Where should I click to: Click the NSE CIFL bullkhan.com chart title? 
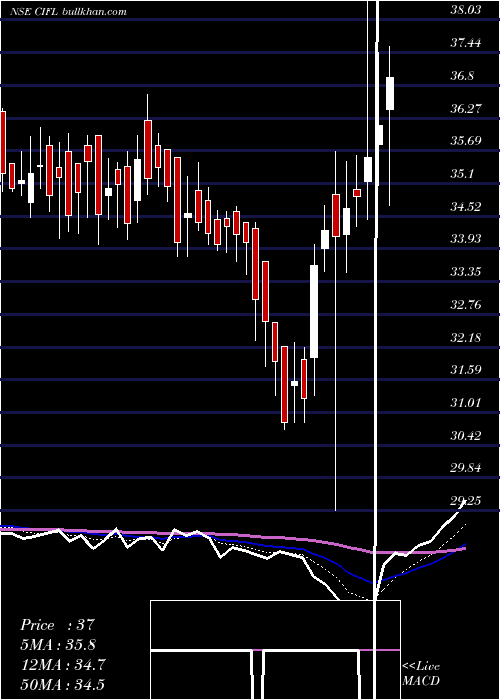[x=69, y=11]
